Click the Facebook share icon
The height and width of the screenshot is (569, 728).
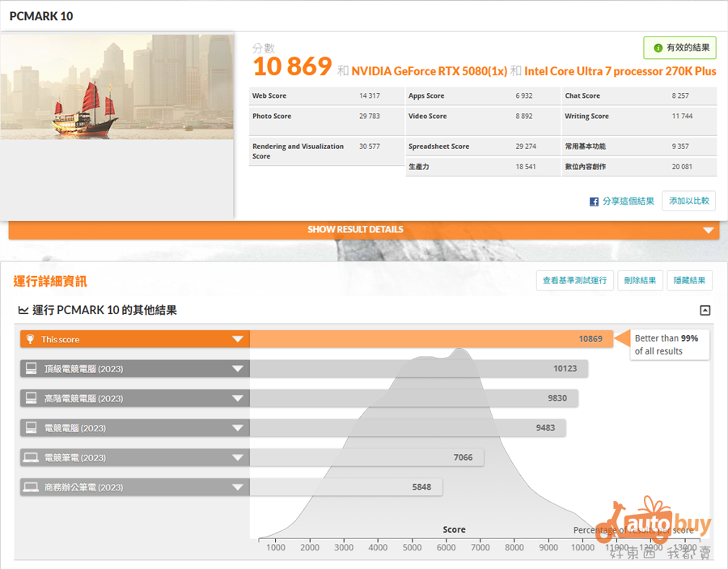tap(594, 202)
